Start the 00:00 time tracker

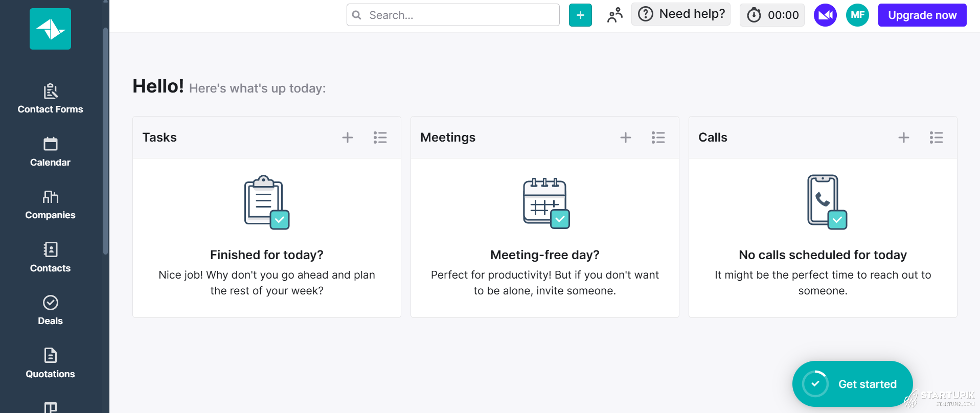[772, 15]
